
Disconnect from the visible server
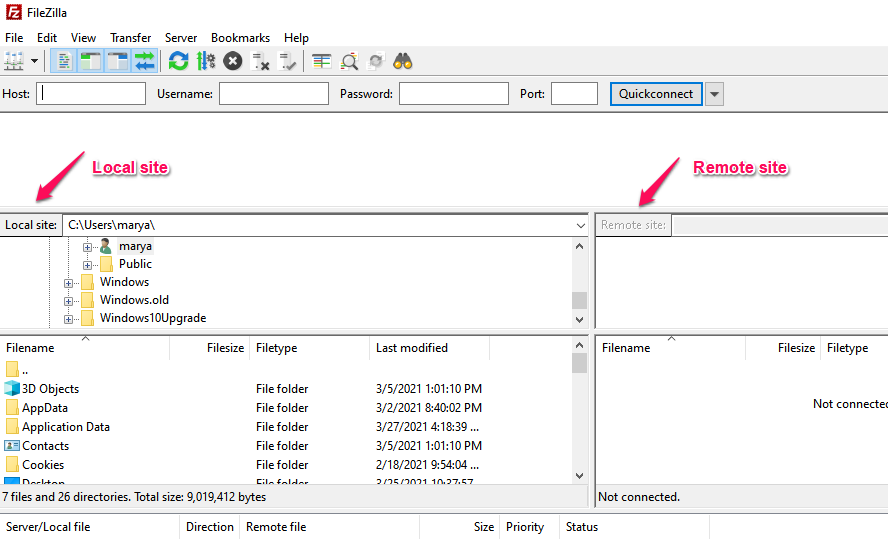pos(260,61)
